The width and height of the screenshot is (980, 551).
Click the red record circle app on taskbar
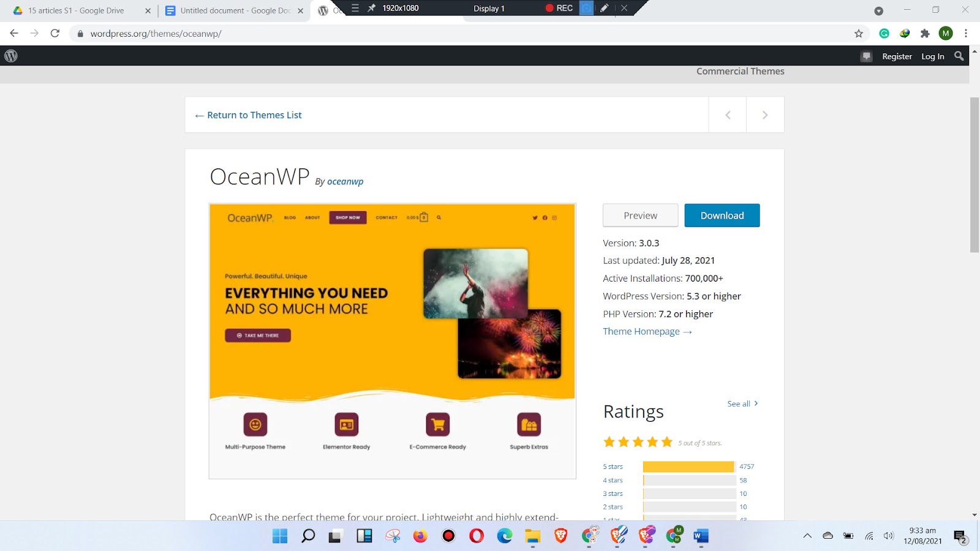tap(449, 536)
